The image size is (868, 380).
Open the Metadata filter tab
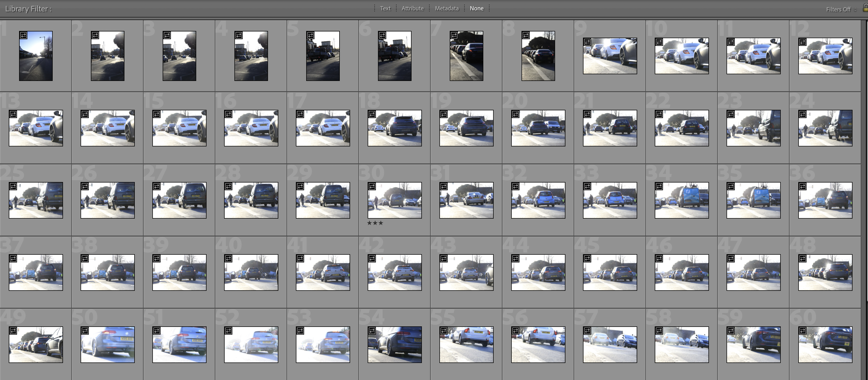pyautogui.click(x=446, y=9)
